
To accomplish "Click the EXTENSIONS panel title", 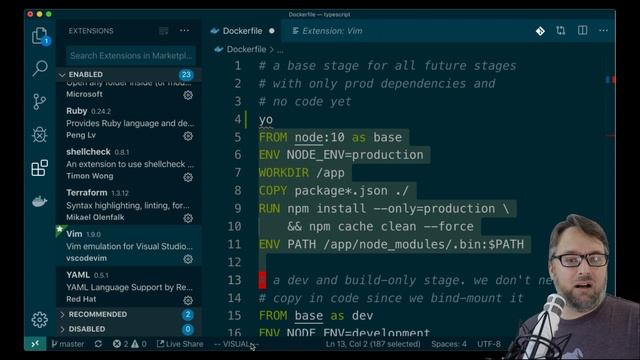I will click(x=91, y=31).
